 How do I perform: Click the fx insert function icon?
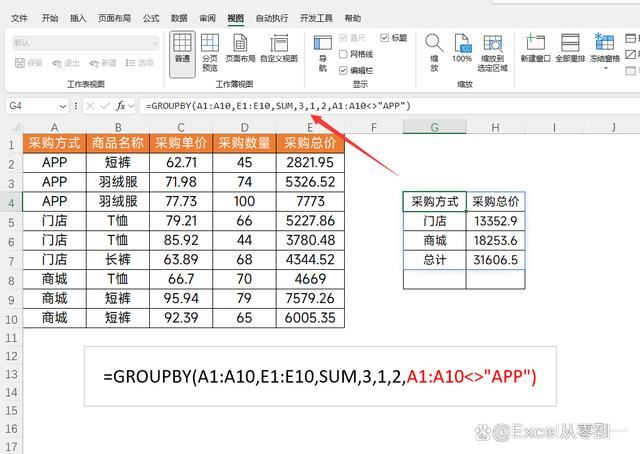[x=120, y=106]
